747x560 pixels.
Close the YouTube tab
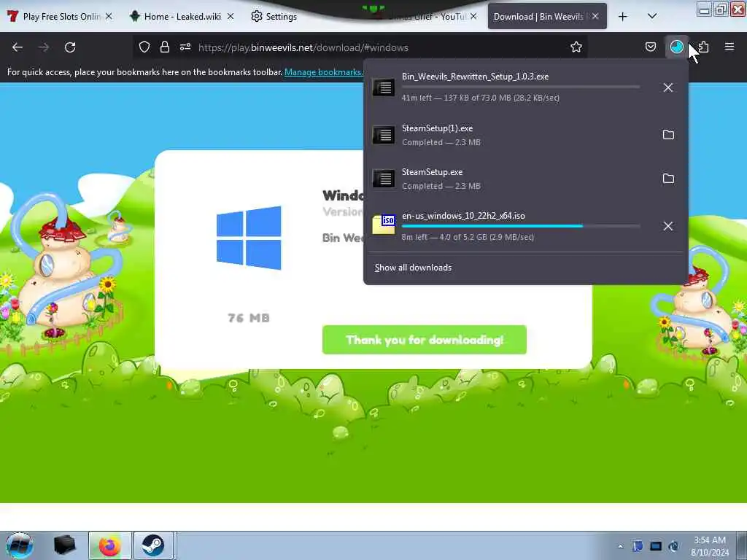coord(473,16)
